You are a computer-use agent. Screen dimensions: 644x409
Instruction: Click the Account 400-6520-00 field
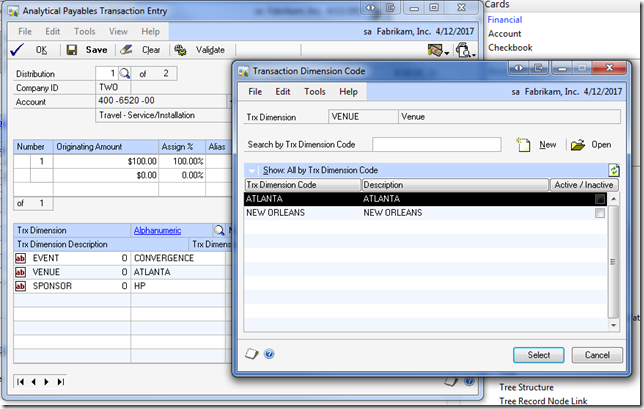pyautogui.click(x=162, y=101)
